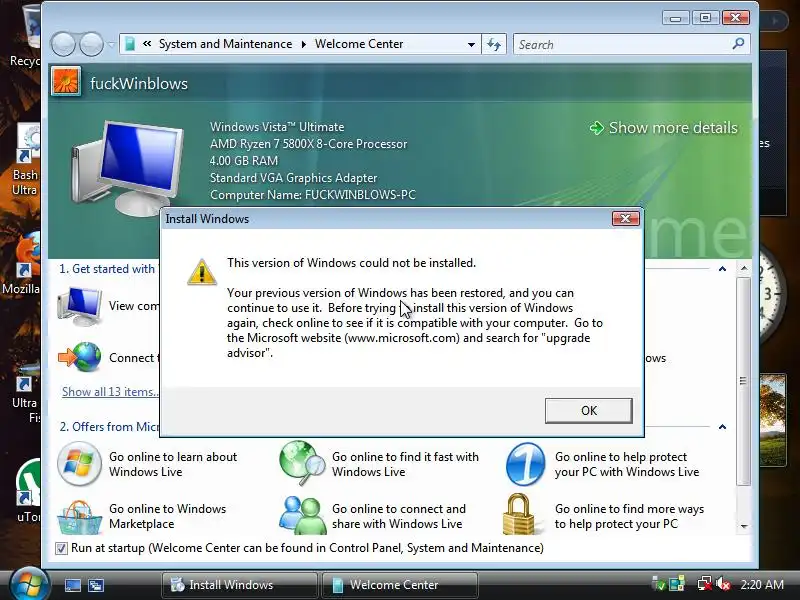This screenshot has width=800, height=600.
Task: Open Go online to find it fast
Action: tap(405, 464)
